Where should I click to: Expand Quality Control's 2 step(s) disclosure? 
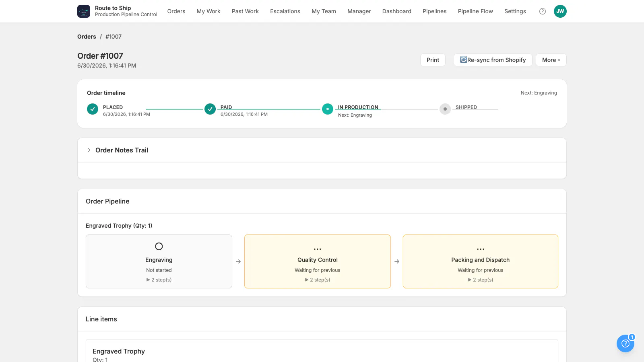coord(318,280)
